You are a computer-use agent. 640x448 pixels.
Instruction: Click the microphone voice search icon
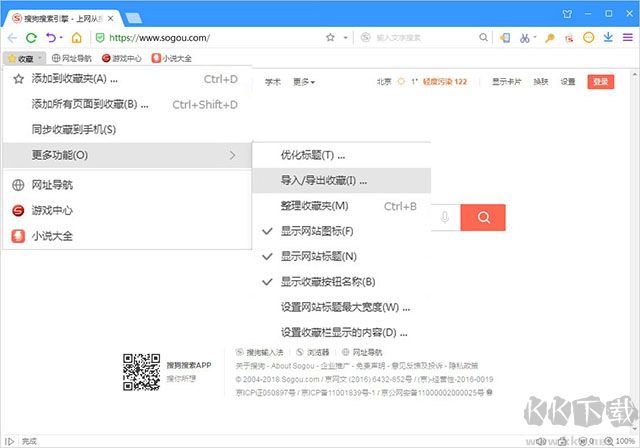coord(445,217)
